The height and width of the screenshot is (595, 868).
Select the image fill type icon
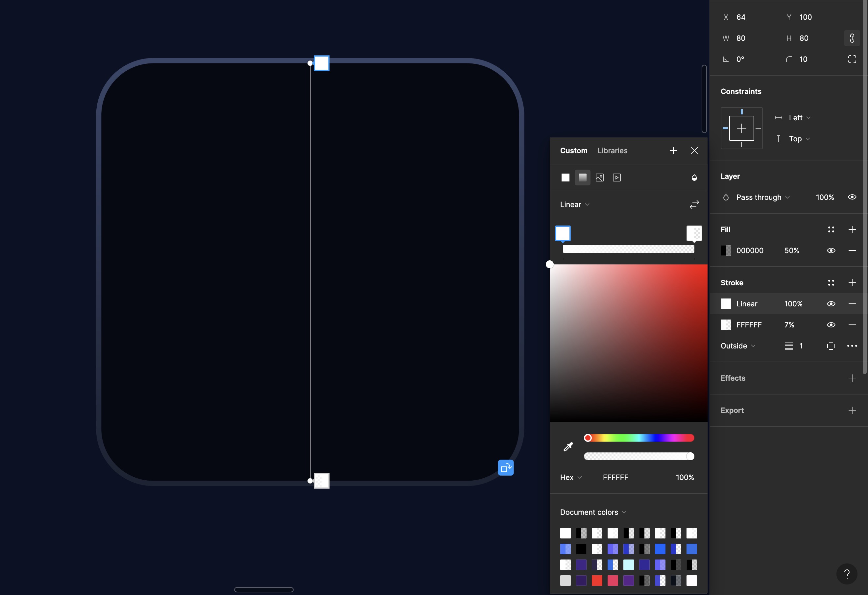pyautogui.click(x=599, y=178)
